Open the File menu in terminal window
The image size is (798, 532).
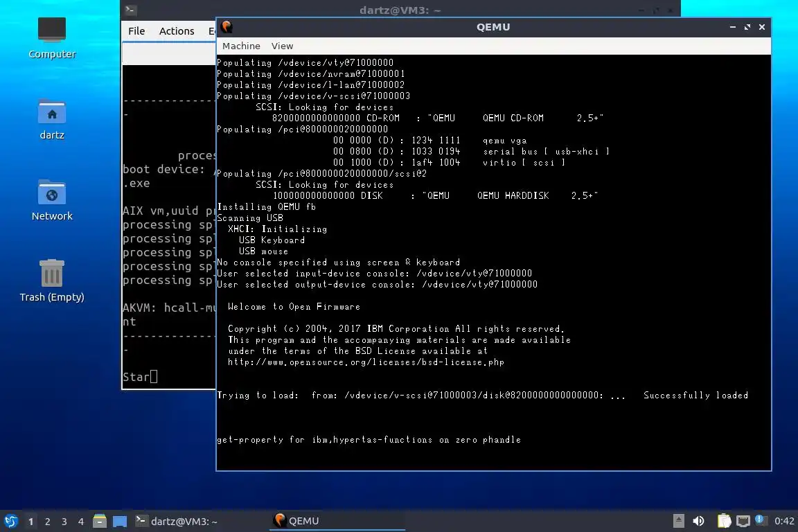[136, 31]
